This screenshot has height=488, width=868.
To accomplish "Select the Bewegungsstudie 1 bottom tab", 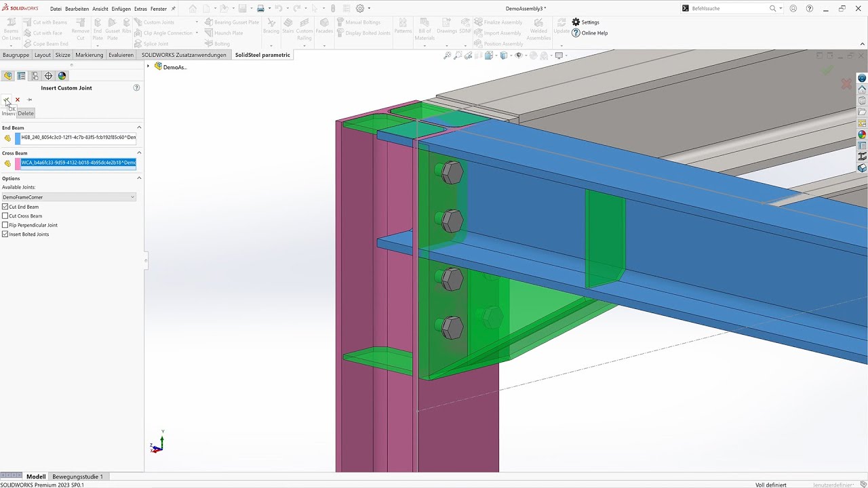I will (78, 476).
